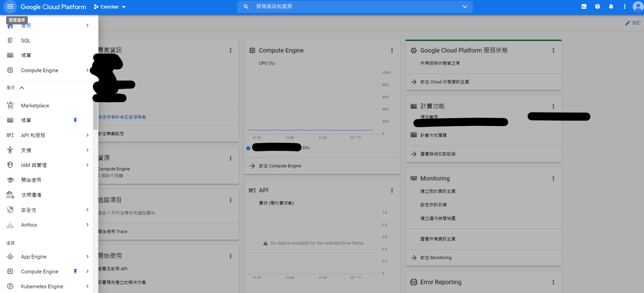Expand the Anthos submenu arrow

[87, 225]
